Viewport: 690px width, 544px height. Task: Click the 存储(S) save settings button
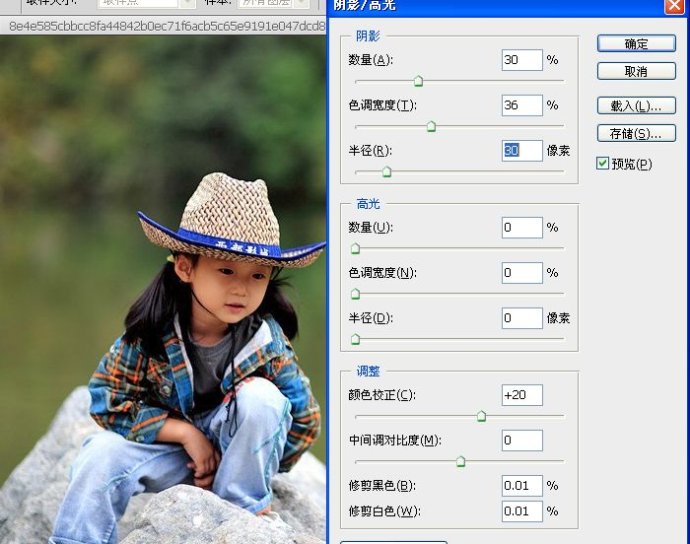(x=636, y=133)
